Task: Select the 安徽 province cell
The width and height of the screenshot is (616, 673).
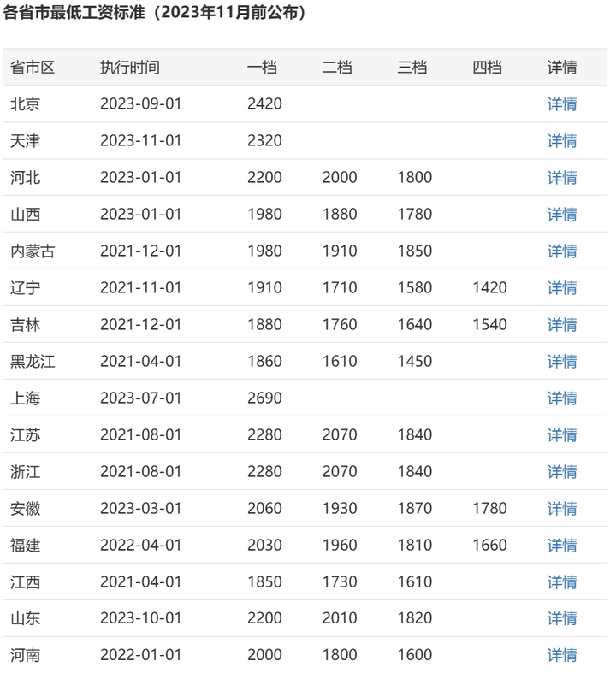Action: 26,508
